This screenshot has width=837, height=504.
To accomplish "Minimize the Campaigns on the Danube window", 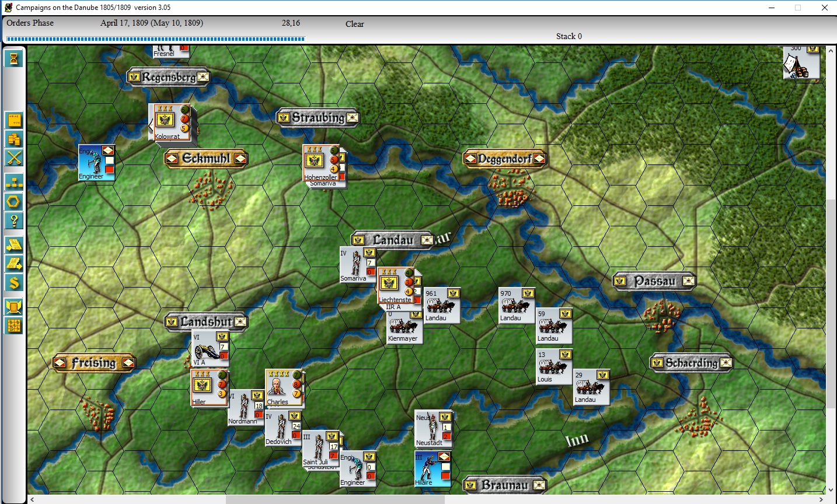I will [772, 8].
